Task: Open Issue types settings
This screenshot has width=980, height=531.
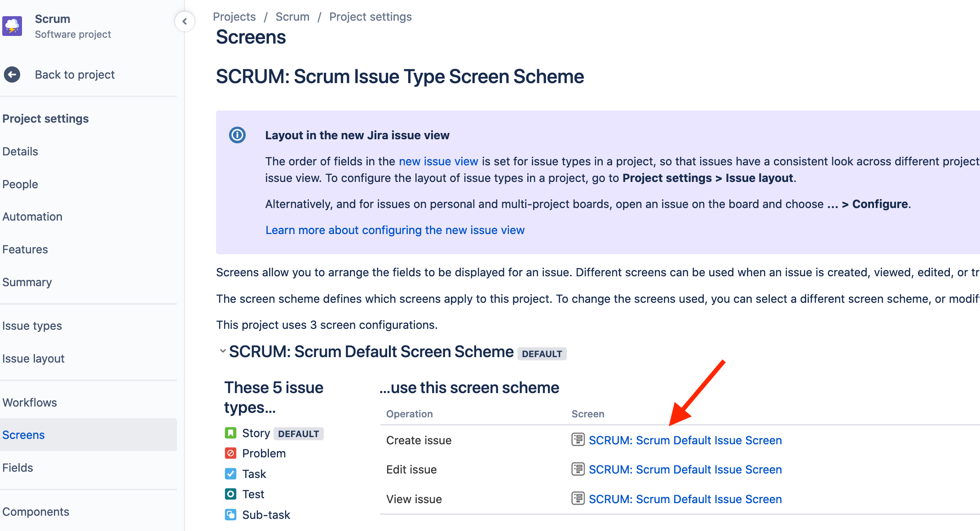Action: coord(32,326)
